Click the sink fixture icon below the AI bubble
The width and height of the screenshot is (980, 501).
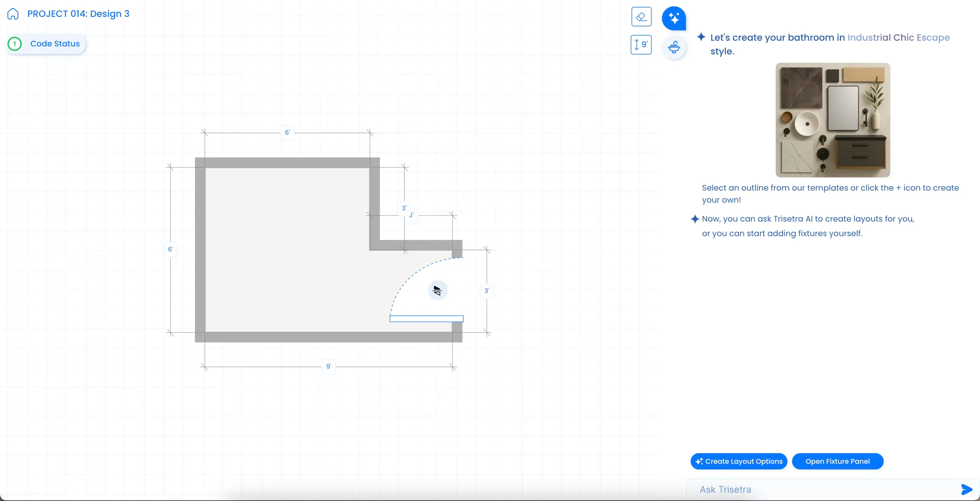click(674, 47)
